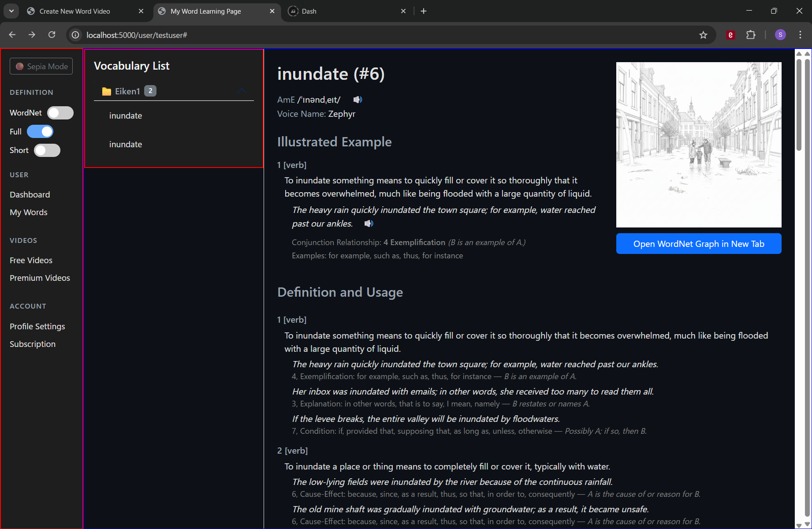The width and height of the screenshot is (812, 529).
Task: Enable the Short definition toggle
Action: click(x=47, y=150)
